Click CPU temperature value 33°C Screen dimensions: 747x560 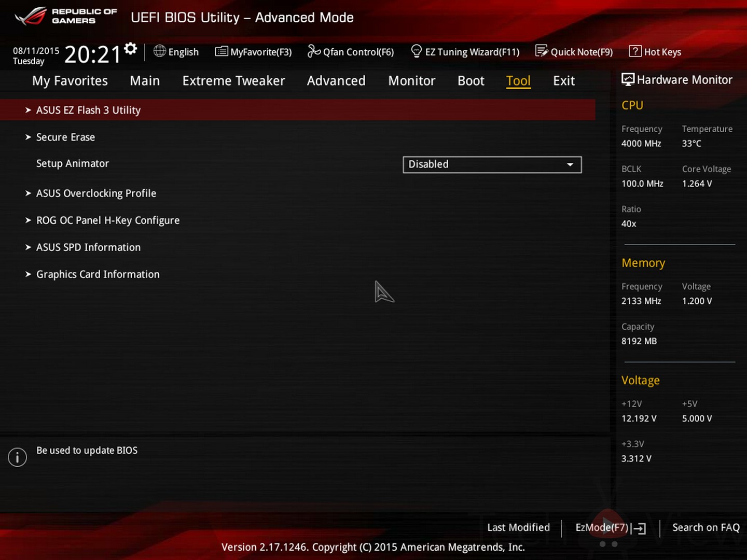(x=691, y=144)
